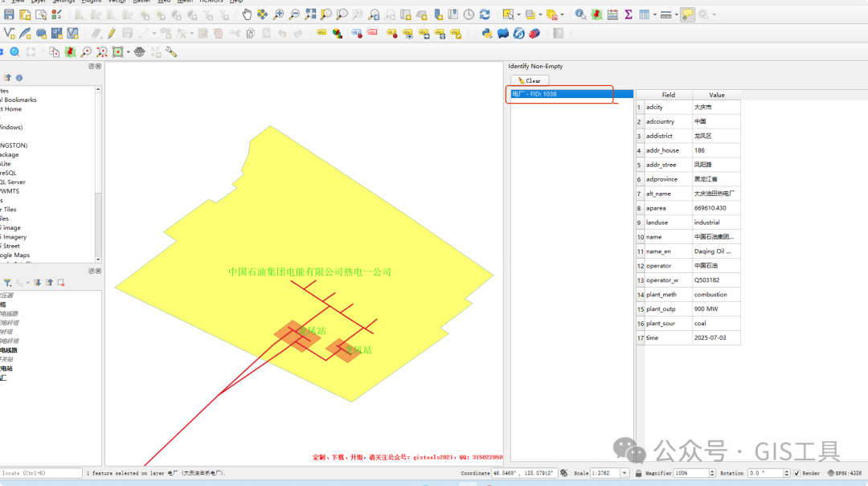The height and width of the screenshot is (486, 868).
Task: Open the Temporal Controller clock icon
Action: [x=469, y=15]
